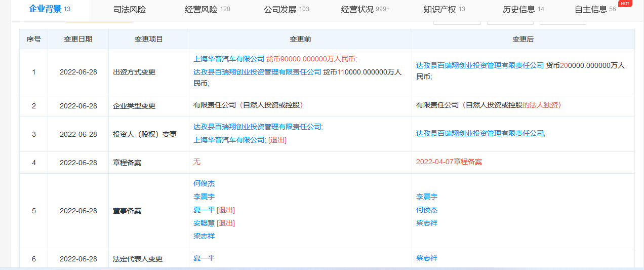Click the red 无 in the 章程备案 row
The image size is (644, 270).
pos(197,162)
